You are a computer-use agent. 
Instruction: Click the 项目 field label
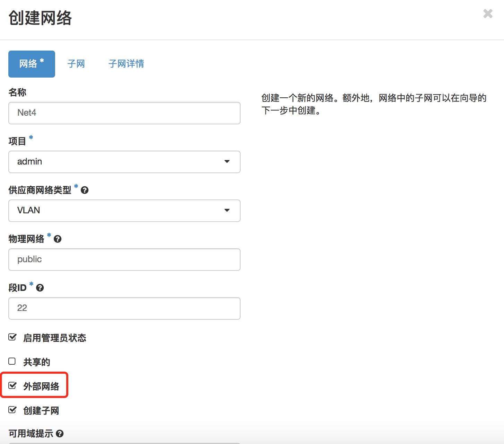[x=17, y=141]
